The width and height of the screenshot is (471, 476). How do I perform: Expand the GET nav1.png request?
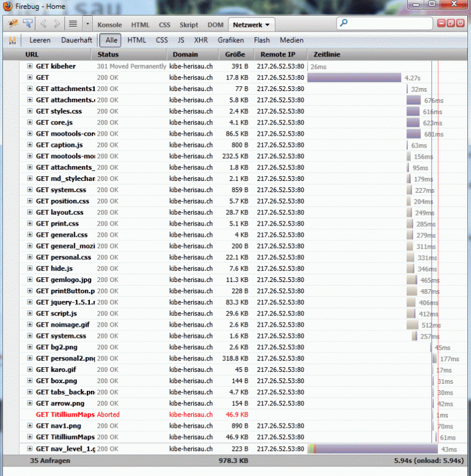(30, 425)
